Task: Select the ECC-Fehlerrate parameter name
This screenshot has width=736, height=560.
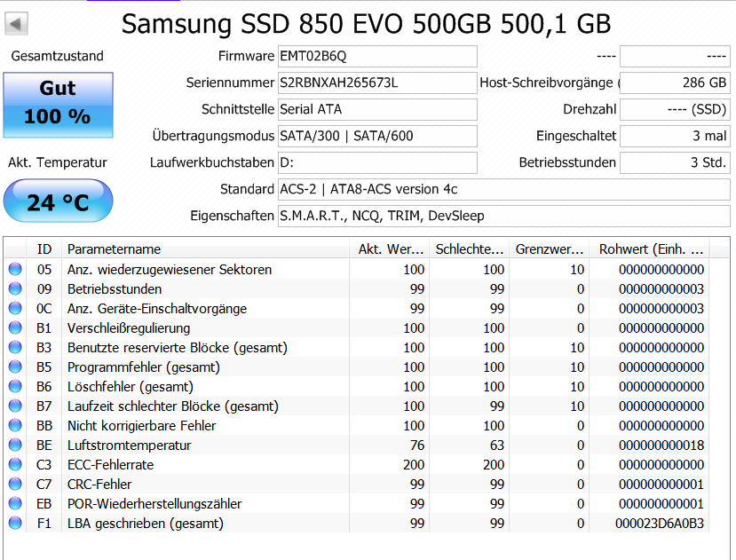Action: (x=110, y=465)
